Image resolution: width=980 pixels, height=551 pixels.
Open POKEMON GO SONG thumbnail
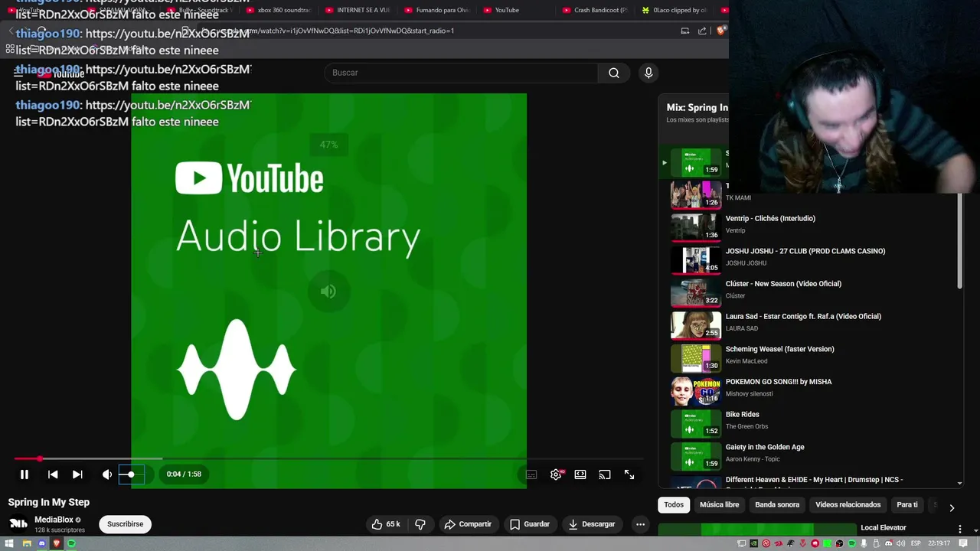(x=696, y=391)
